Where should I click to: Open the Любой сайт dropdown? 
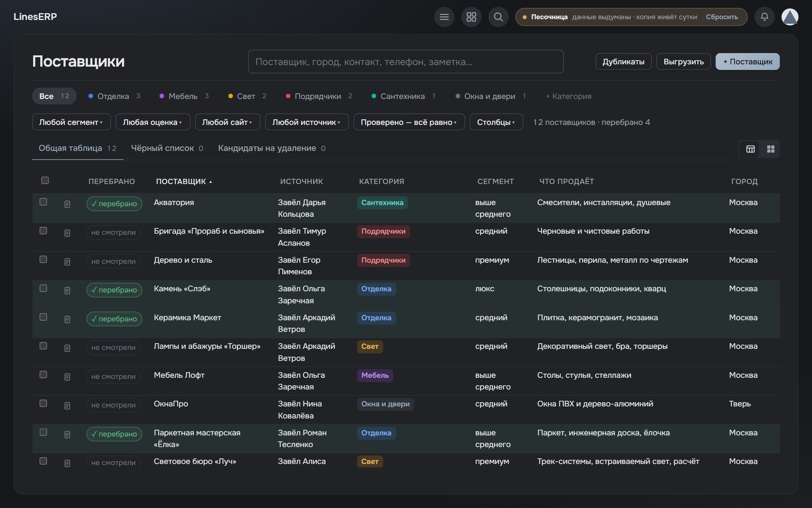pos(227,122)
